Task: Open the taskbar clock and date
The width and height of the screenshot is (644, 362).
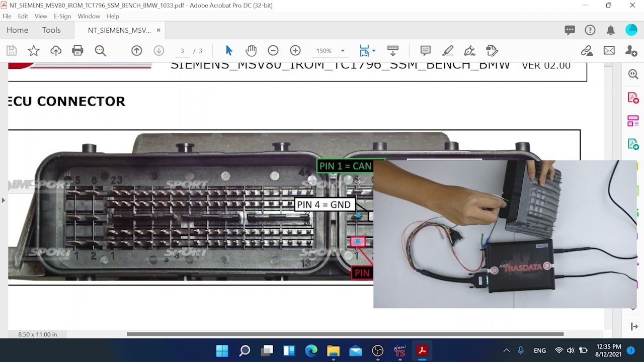Action: click(x=608, y=350)
